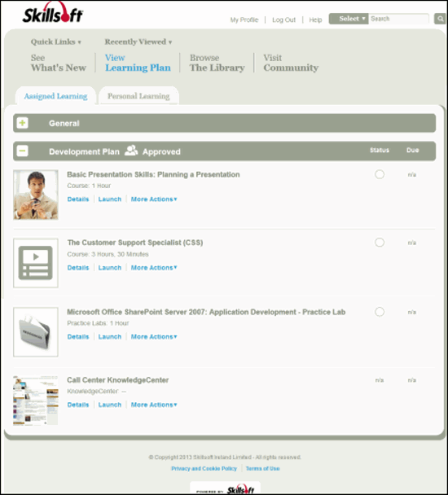Switch to the Assigned Learning tab
448x495 pixels.
point(55,95)
